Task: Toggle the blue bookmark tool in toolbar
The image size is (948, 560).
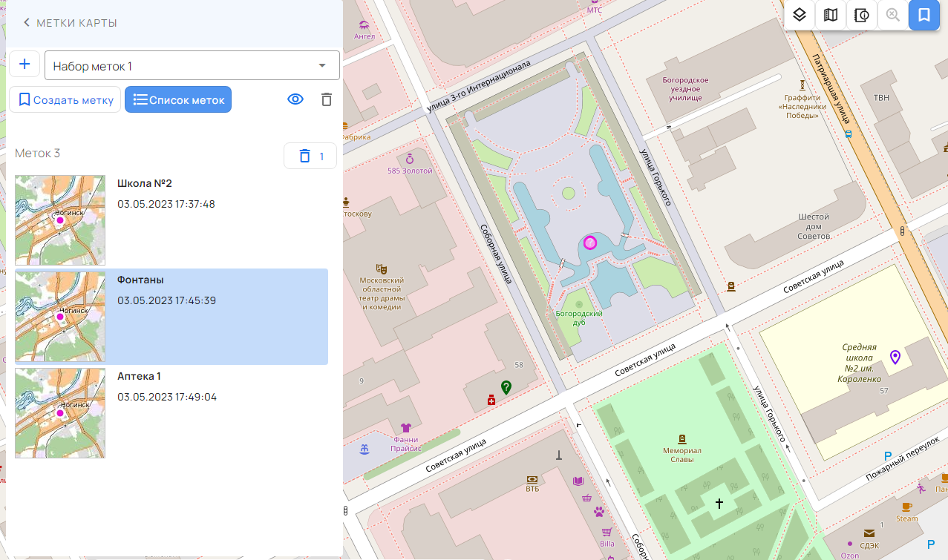Action: (924, 15)
